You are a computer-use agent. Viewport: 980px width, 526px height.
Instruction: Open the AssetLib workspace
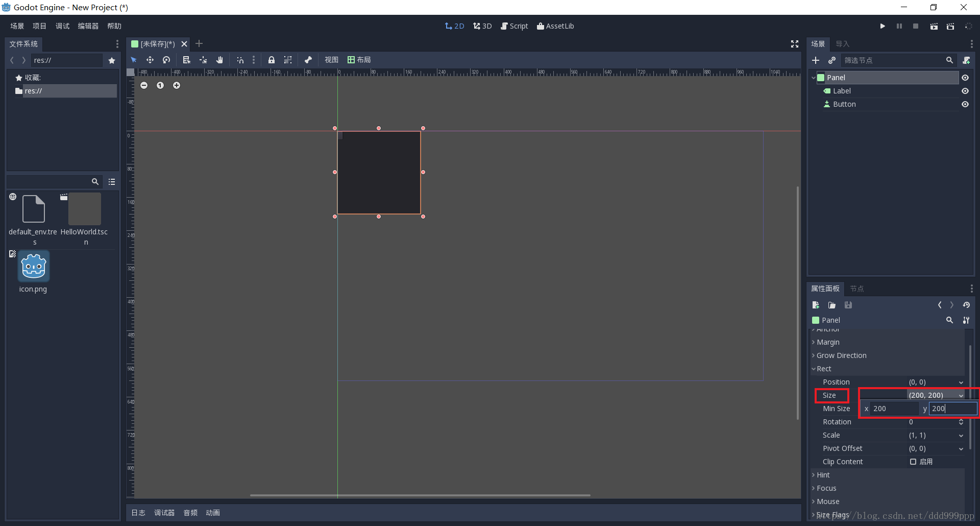555,26
